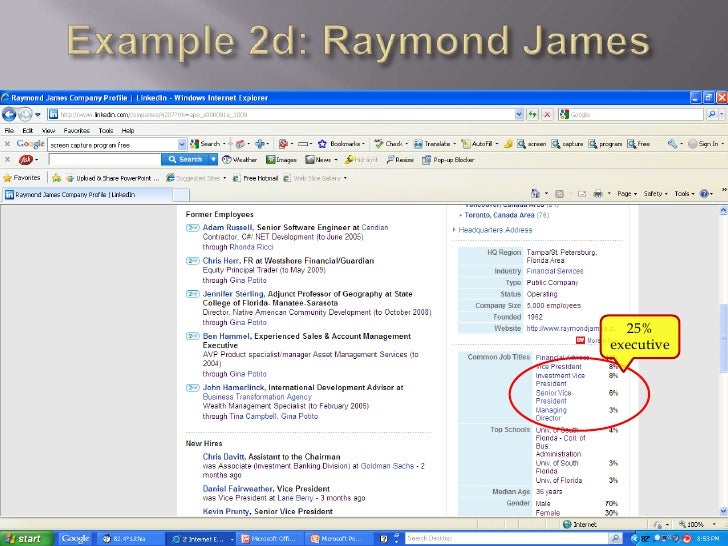
Task: Click the browser Forward arrow button
Action: point(25,114)
